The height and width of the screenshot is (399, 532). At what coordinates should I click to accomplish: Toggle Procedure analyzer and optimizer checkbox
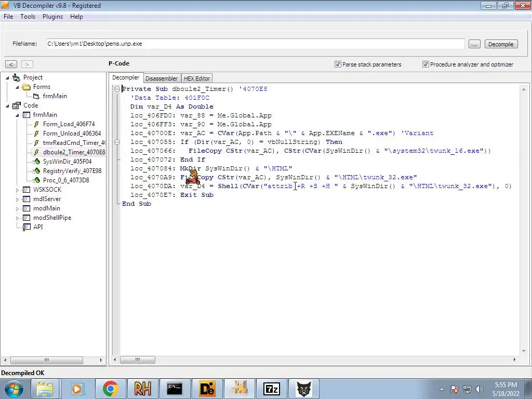pyautogui.click(x=425, y=64)
